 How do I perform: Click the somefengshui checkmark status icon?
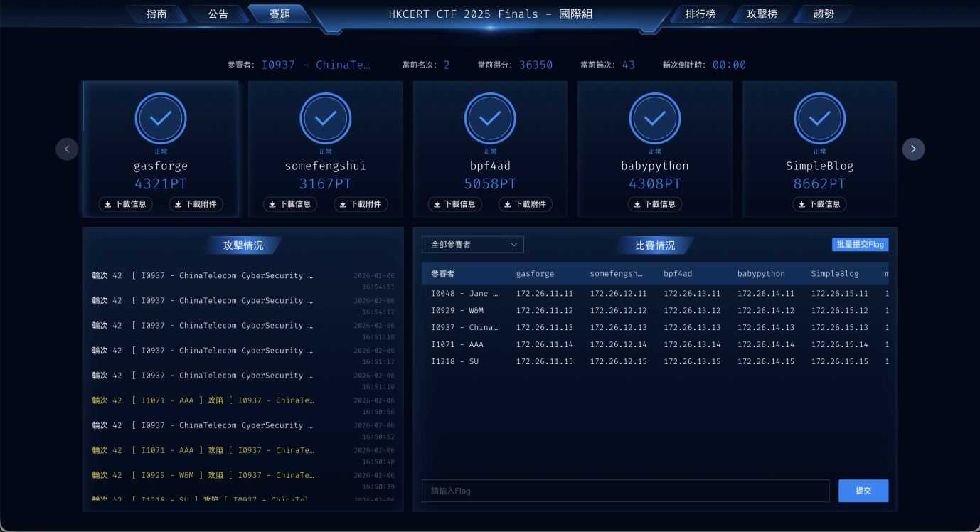[325, 118]
